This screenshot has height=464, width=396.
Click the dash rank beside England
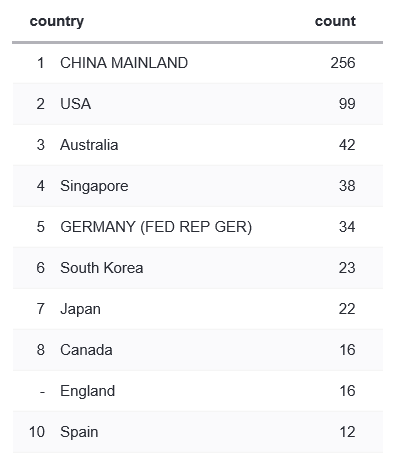(42, 392)
